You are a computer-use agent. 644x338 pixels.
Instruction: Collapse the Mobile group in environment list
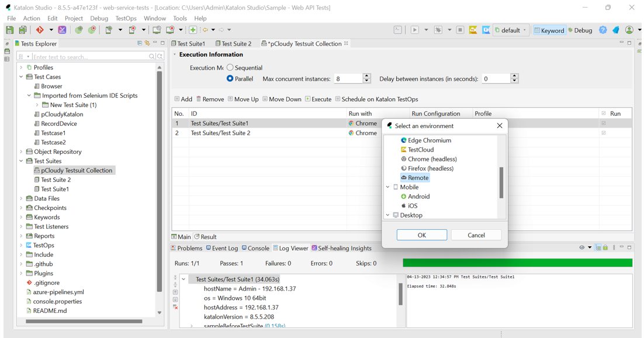pos(388,187)
